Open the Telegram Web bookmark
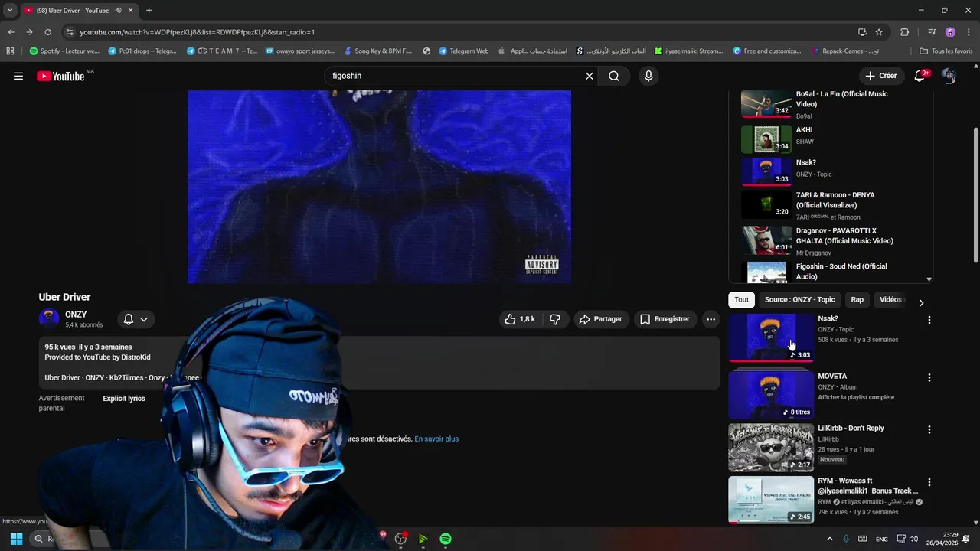This screenshot has width=980, height=551. pos(463,51)
